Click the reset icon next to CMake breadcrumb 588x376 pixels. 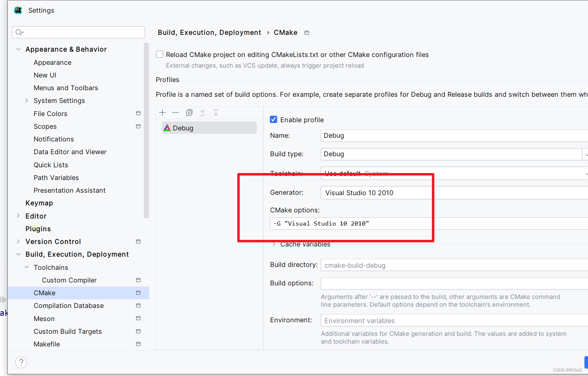306,32
